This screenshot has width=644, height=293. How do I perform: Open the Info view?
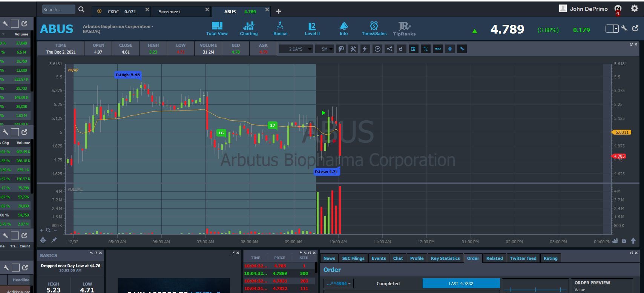343,29
